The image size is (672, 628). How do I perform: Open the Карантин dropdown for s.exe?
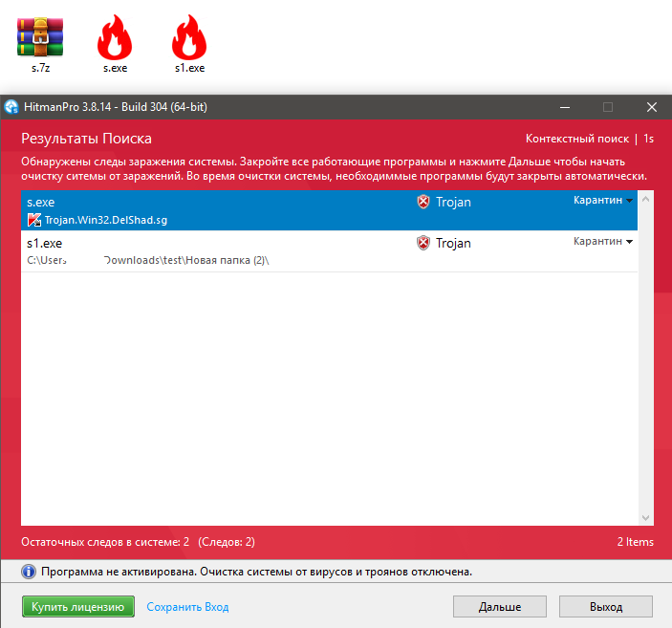[603, 200]
